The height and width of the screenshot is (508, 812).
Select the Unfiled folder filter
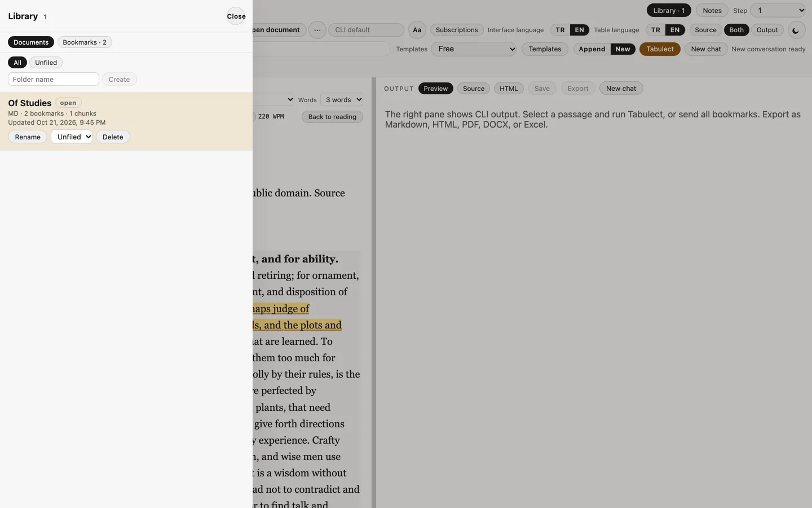[x=46, y=63]
